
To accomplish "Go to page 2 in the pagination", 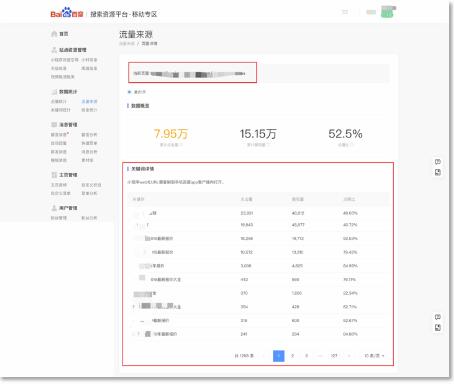I will coord(292,356).
